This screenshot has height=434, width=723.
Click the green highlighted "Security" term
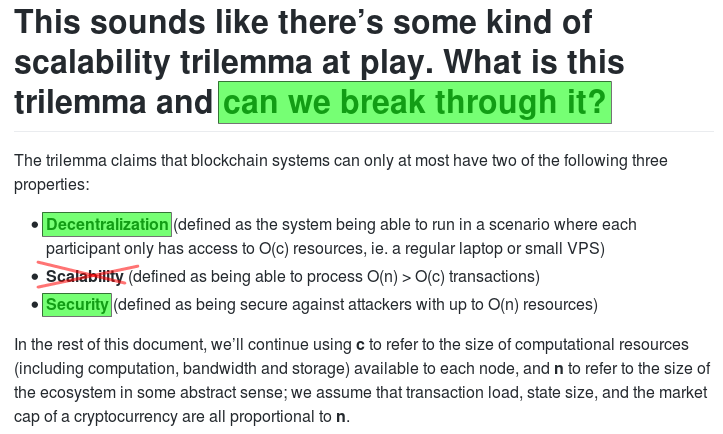[x=77, y=304]
